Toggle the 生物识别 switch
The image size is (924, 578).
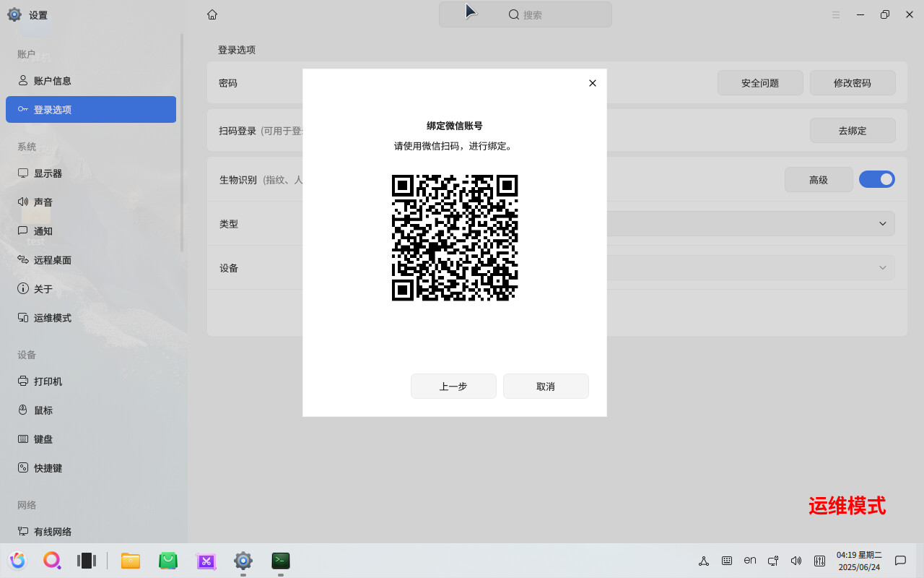[877, 179]
